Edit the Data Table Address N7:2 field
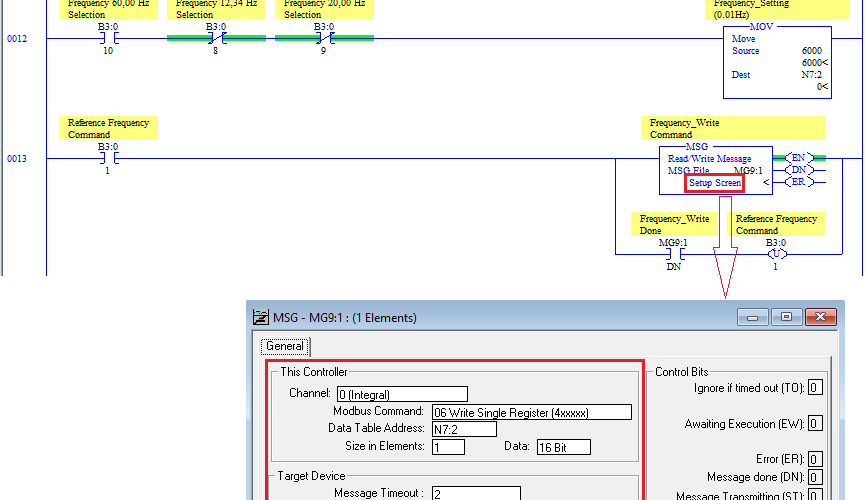Image resolution: width=867 pixels, height=500 pixels. (x=464, y=429)
